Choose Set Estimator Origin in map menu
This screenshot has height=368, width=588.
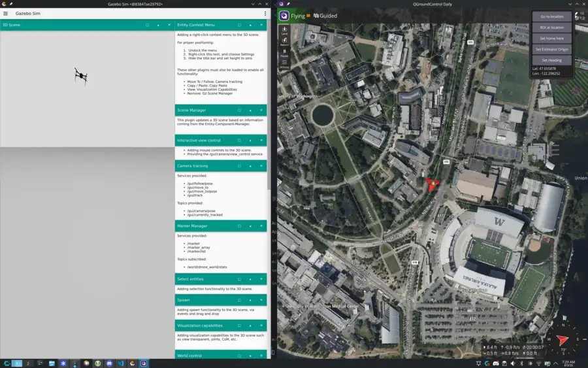(x=551, y=49)
